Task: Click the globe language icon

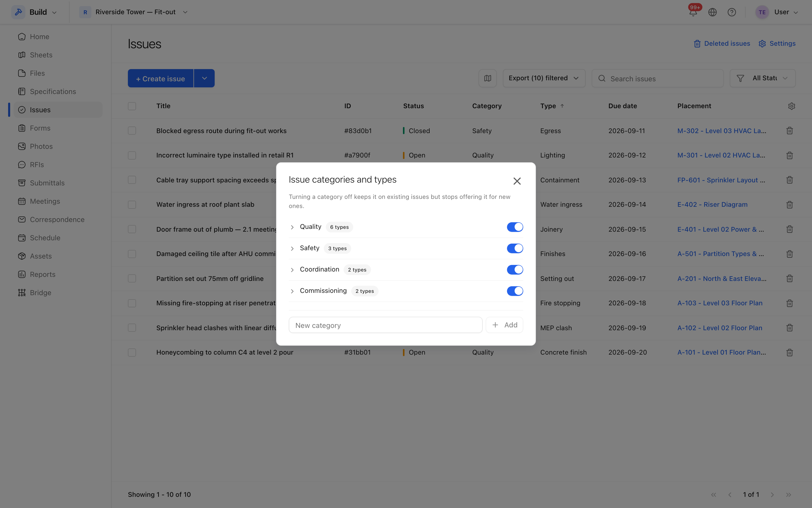Action: [x=712, y=12]
